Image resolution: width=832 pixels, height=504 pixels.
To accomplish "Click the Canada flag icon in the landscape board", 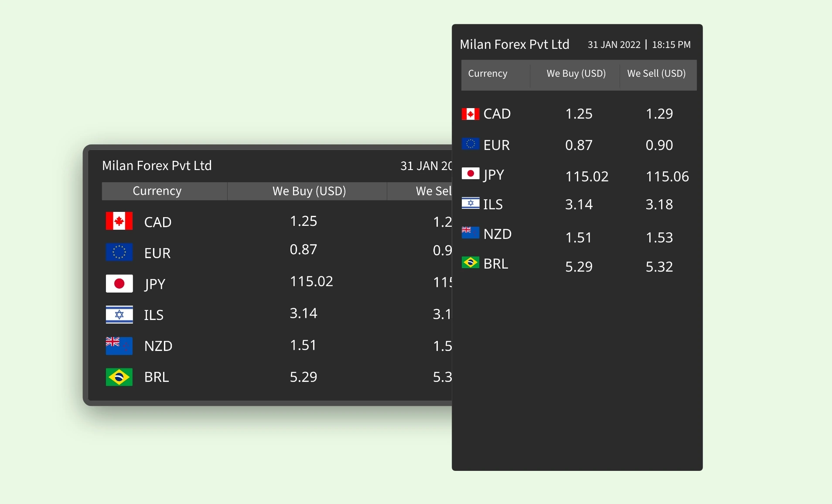I will 119,221.
